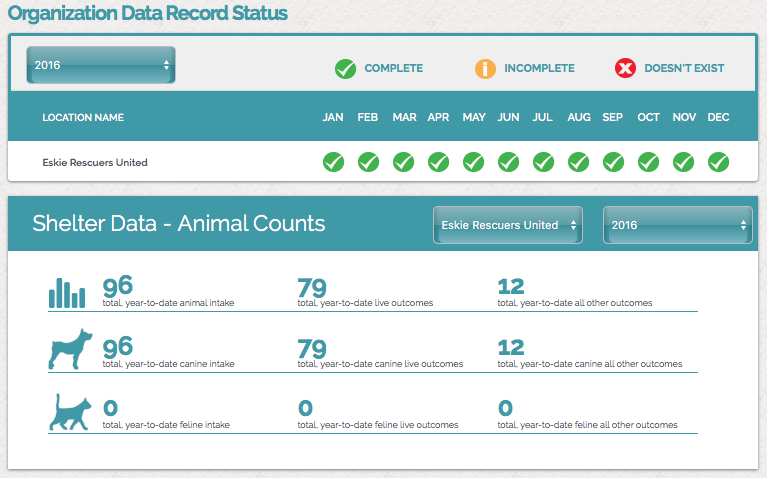Open the 2016 year dropdown in record status

point(101,65)
